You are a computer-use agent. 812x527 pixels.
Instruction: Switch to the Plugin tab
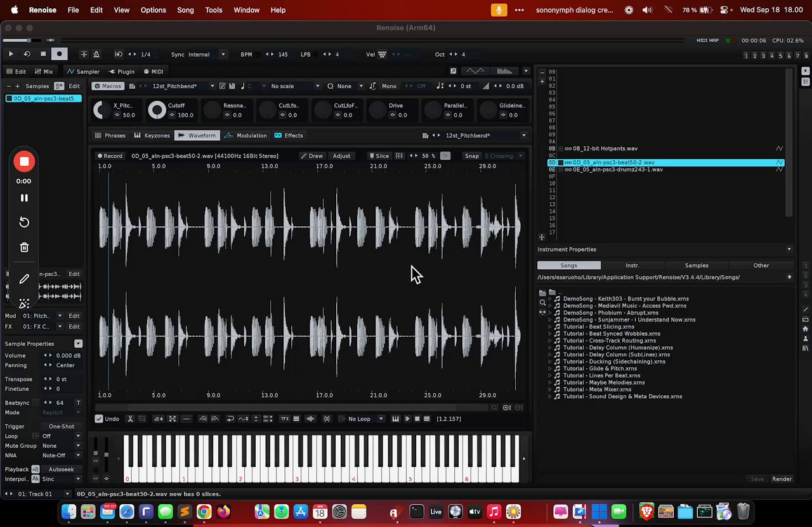click(x=122, y=72)
